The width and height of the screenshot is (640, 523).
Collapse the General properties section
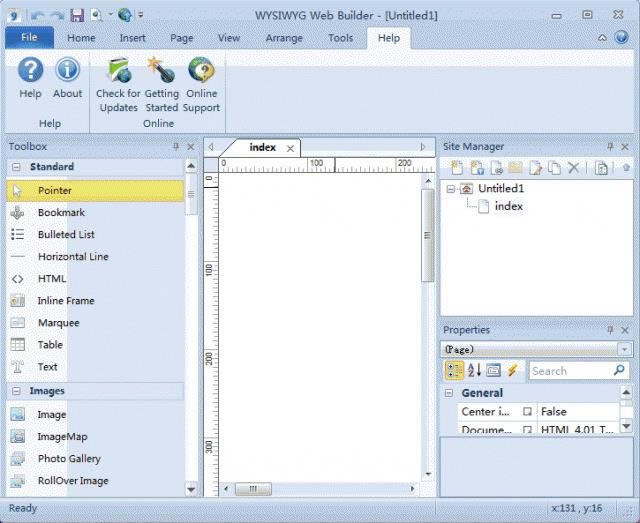click(x=450, y=393)
